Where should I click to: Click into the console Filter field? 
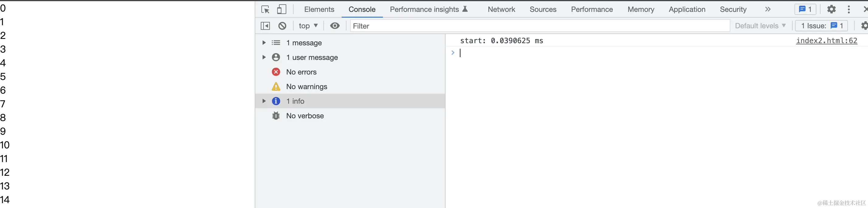point(539,26)
